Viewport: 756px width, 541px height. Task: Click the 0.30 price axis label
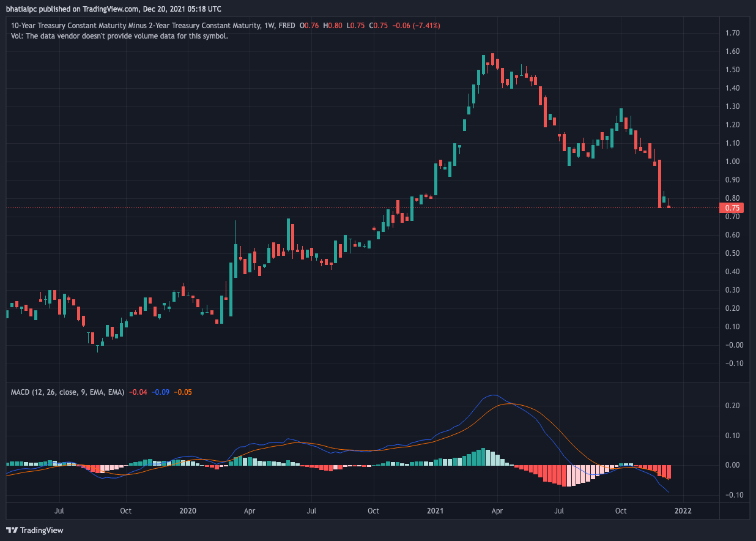[732, 290]
